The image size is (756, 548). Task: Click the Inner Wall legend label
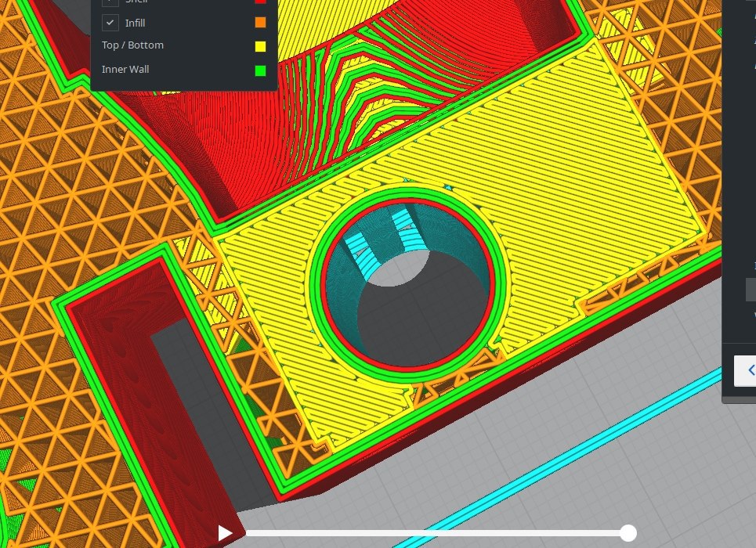pos(125,70)
